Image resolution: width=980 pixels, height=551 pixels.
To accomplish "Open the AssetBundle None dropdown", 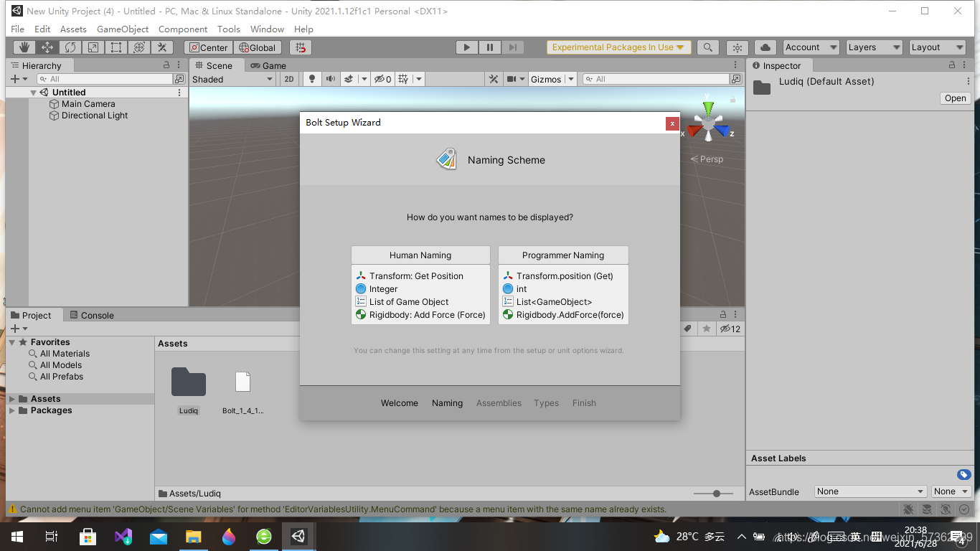I will click(x=870, y=491).
